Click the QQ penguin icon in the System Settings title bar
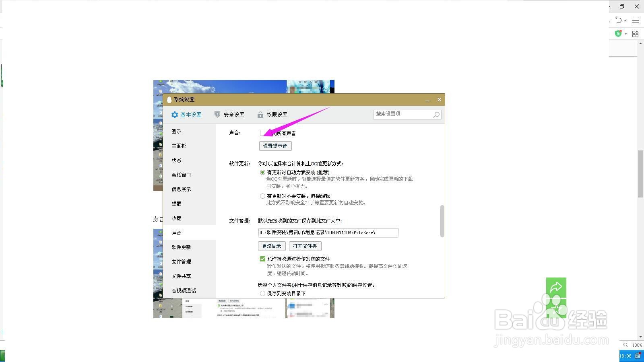This screenshot has height=362, width=644. coord(169,99)
